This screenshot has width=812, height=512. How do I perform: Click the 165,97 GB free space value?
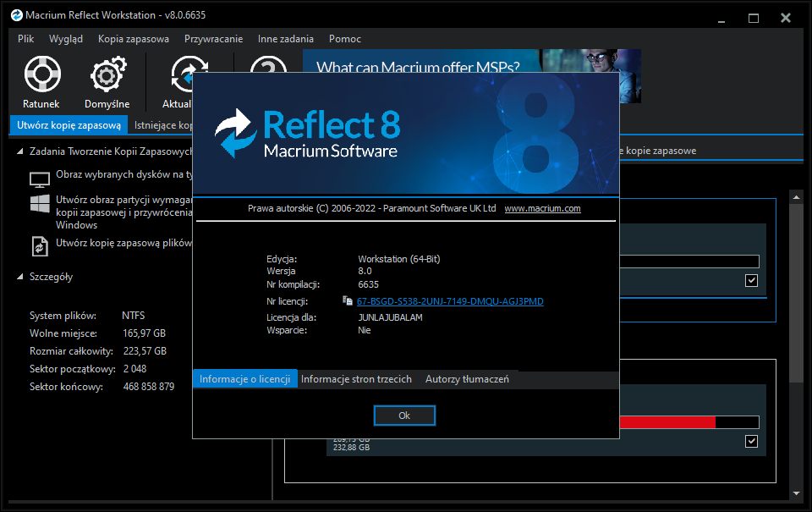point(145,333)
